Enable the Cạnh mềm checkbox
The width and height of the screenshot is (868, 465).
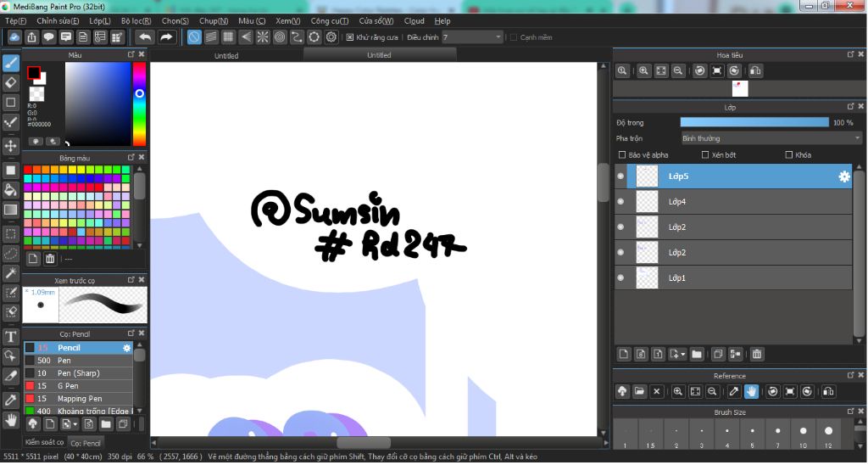pyautogui.click(x=513, y=37)
